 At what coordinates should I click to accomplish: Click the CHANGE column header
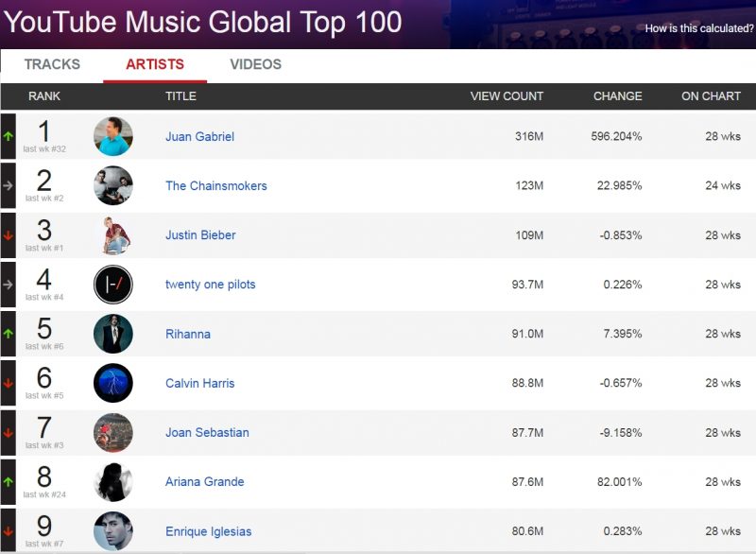click(617, 96)
